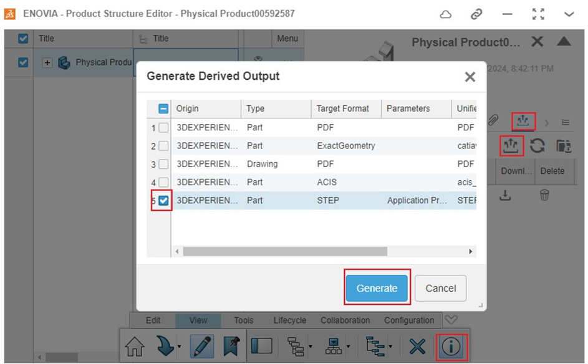The width and height of the screenshot is (588, 364).
Task: Click the download icon under Downl... column
Action: tap(505, 195)
